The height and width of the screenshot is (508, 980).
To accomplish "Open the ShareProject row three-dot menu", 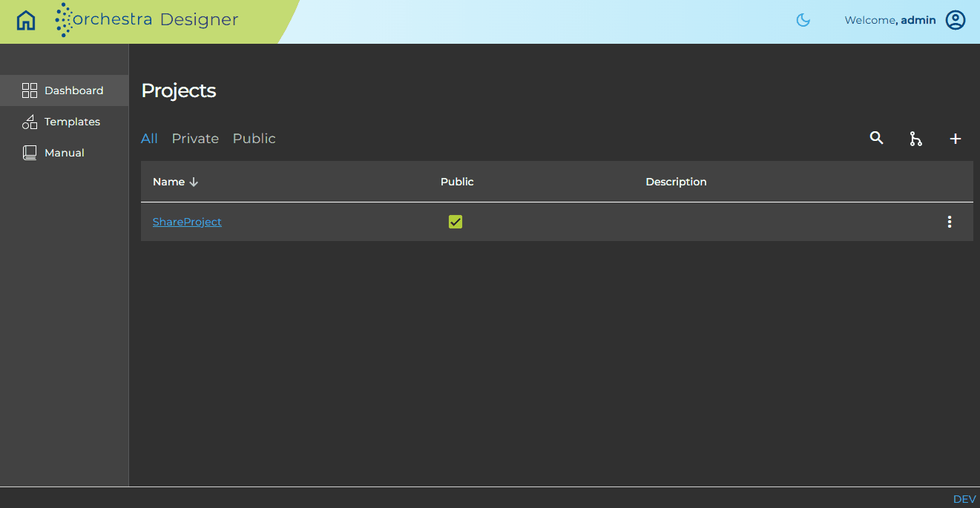I will 950,222.
